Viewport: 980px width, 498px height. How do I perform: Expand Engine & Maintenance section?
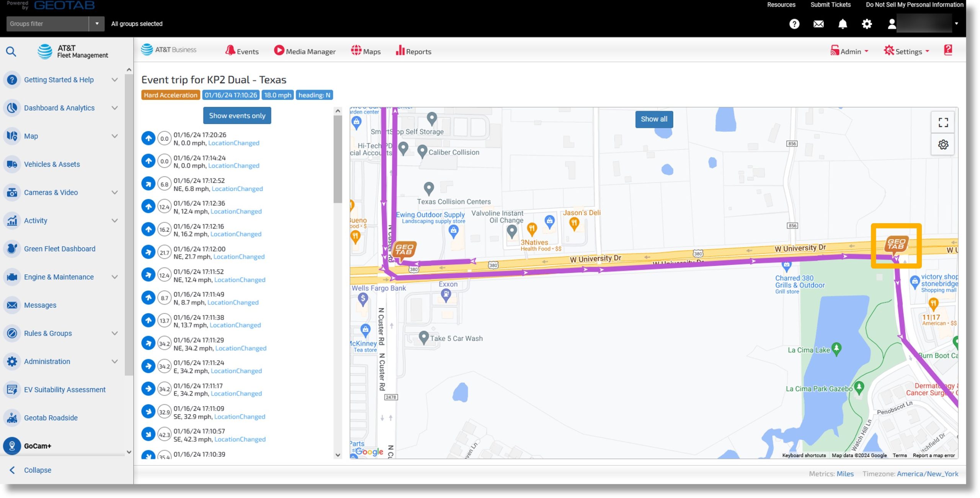tap(114, 277)
